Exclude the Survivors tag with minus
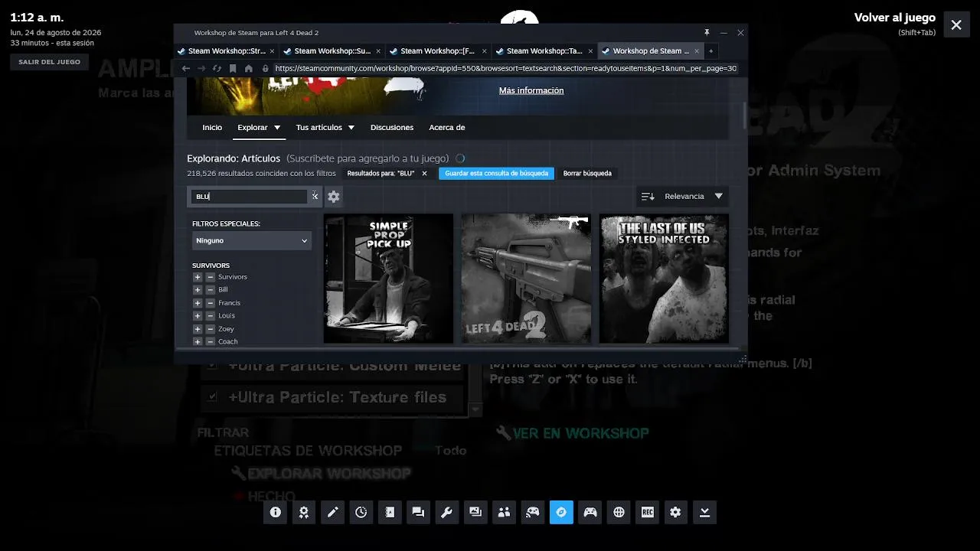This screenshot has height=551, width=980. [211, 277]
